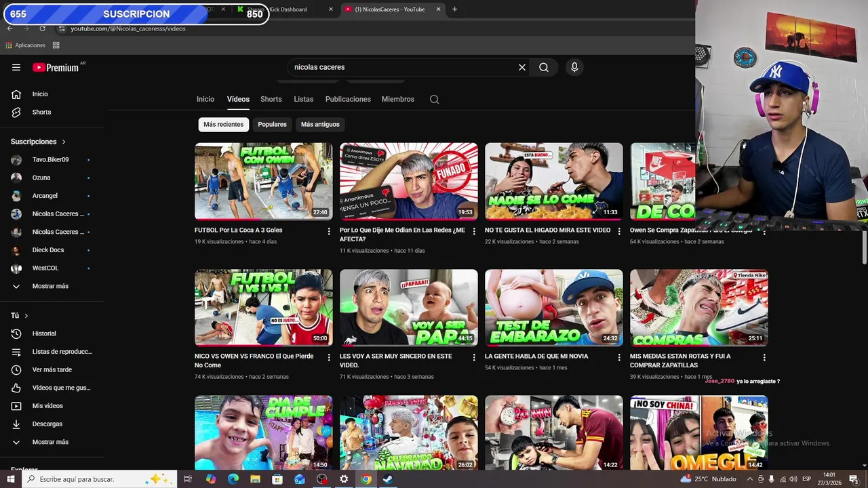Open the YouTube hamburger guide menu
Image resolution: width=868 pixels, height=488 pixels.
coord(16,67)
